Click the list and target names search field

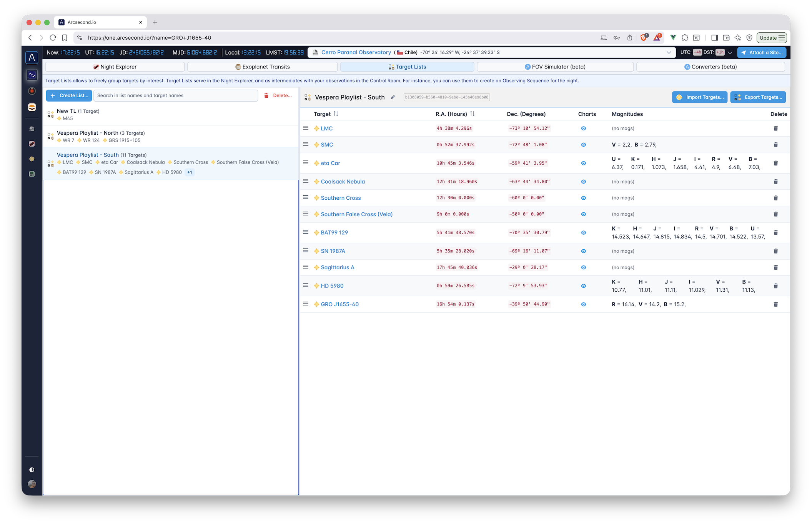coord(176,95)
